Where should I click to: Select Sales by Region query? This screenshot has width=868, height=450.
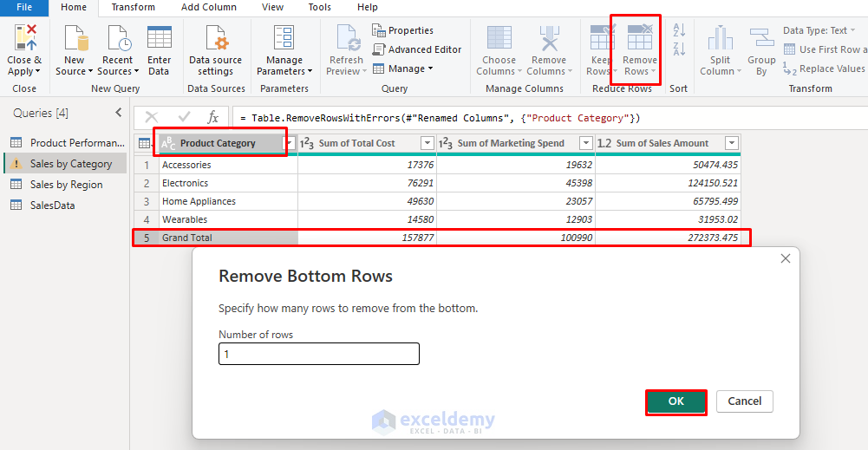click(65, 185)
